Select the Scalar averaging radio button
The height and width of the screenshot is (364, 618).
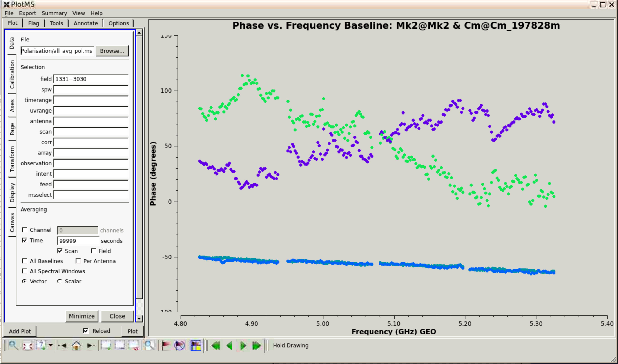tap(59, 281)
